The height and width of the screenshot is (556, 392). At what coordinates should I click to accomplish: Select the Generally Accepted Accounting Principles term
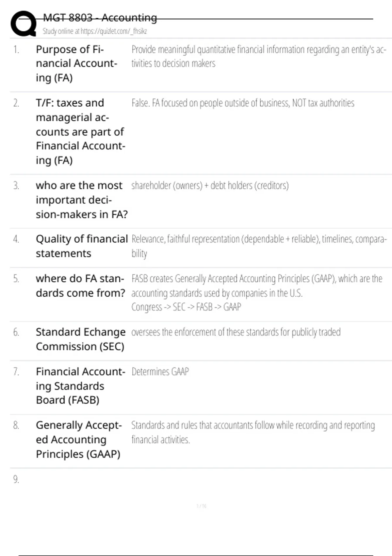[78, 439]
